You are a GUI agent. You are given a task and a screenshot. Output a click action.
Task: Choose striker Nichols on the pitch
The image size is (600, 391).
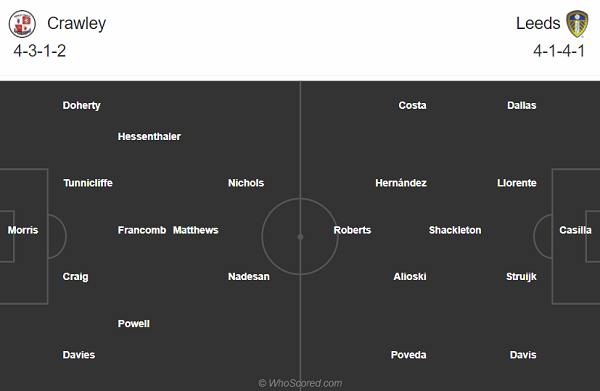coord(246,183)
